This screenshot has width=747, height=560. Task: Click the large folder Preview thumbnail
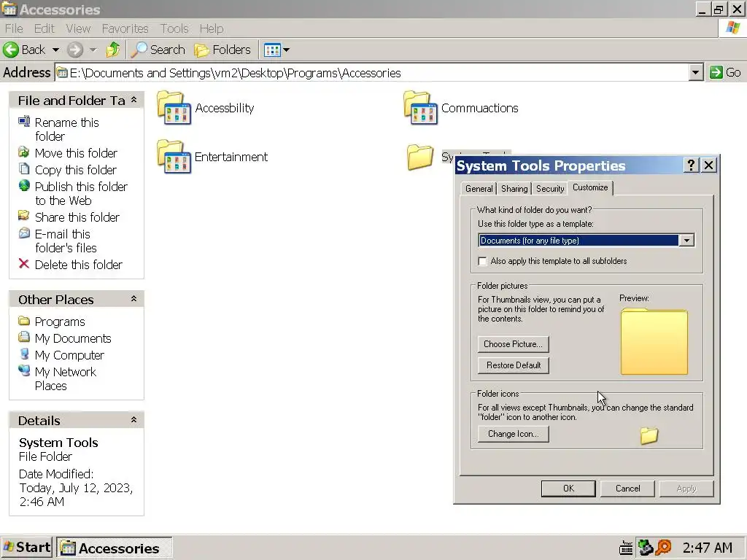pos(654,341)
